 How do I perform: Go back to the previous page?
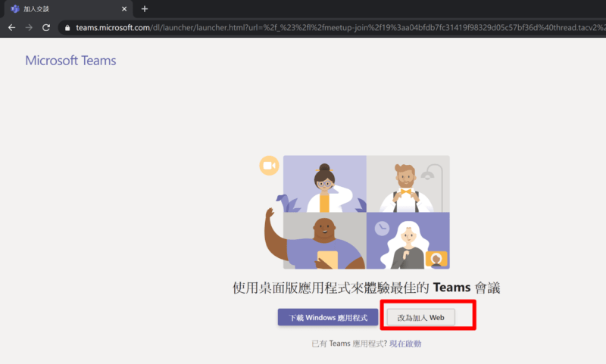point(11,27)
